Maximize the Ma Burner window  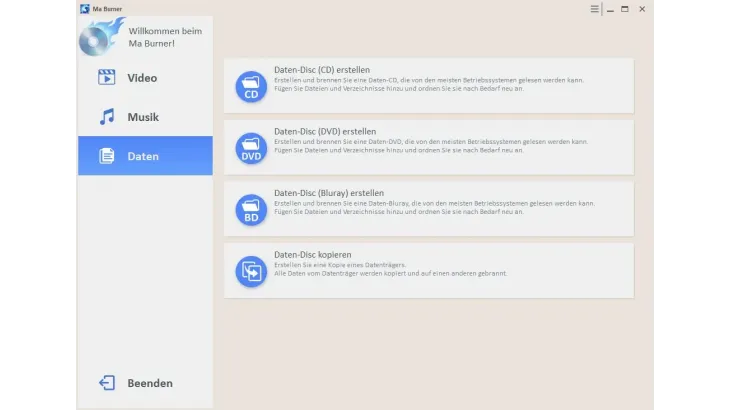coord(625,9)
